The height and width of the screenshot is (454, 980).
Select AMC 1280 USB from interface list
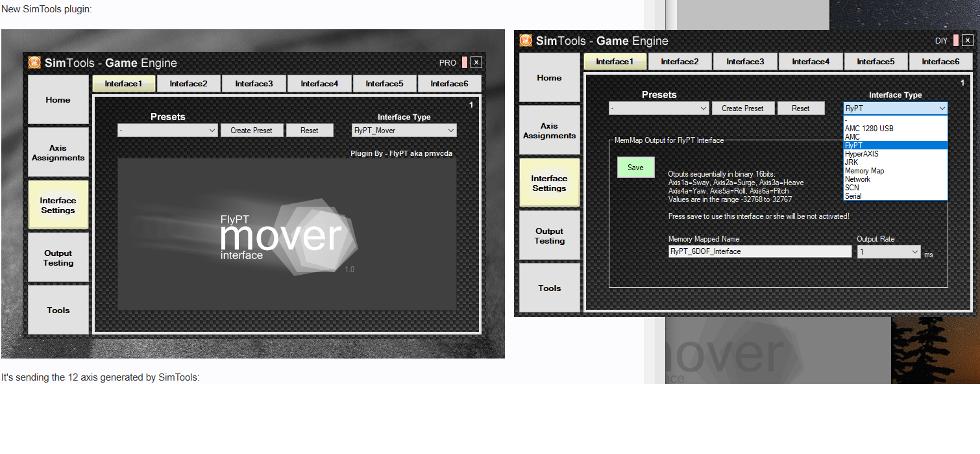896,129
